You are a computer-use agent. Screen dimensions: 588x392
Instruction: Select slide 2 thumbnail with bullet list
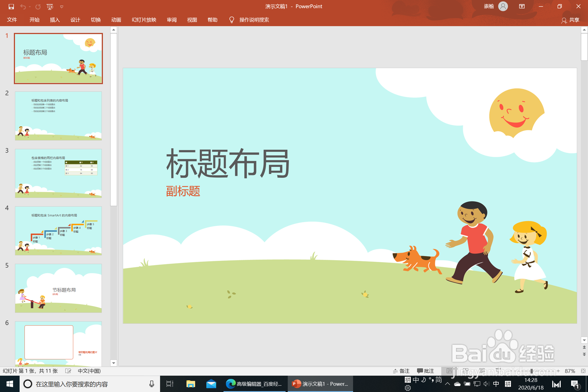click(x=59, y=116)
